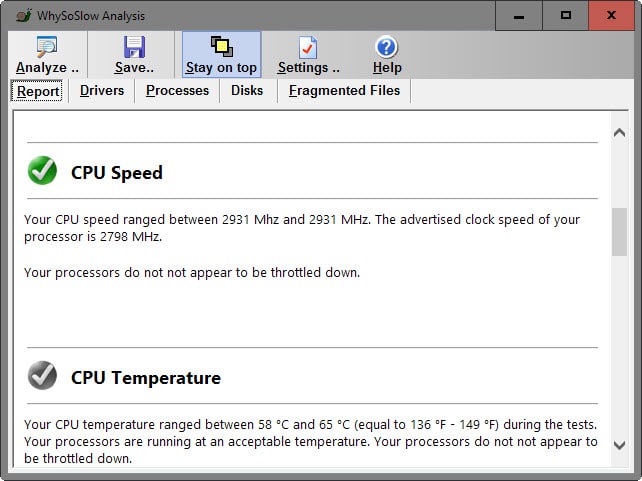Switch to the Drivers tab
The height and width of the screenshot is (481, 642).
102,90
